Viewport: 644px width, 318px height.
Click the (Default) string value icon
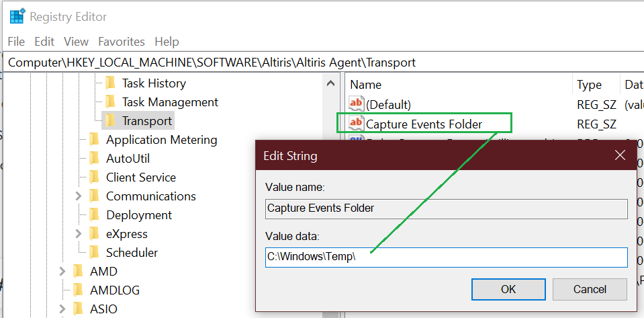coord(356,104)
